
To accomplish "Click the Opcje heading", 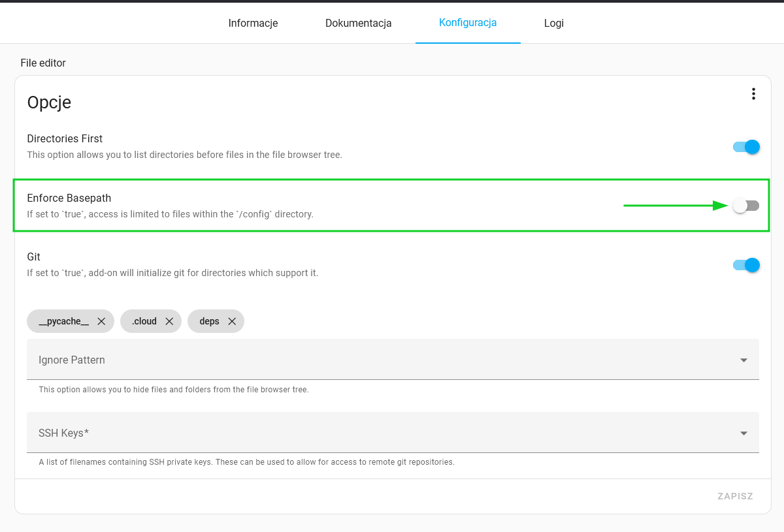I will (49, 102).
